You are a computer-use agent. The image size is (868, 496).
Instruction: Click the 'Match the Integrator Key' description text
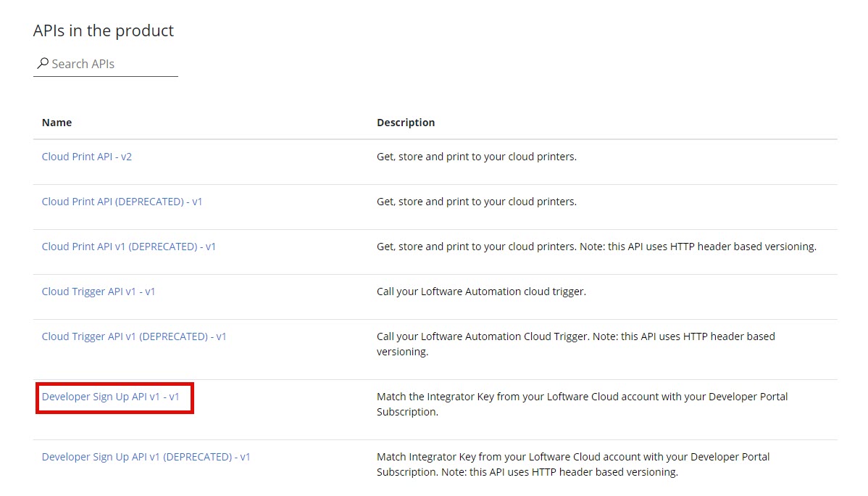(582, 404)
